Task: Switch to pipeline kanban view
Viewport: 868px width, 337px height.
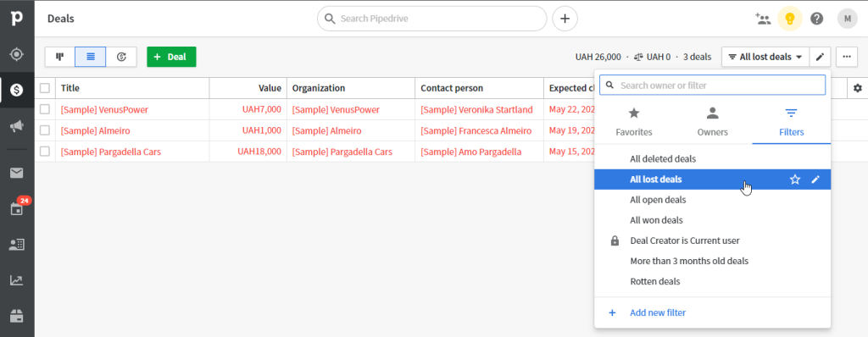Action: click(60, 57)
